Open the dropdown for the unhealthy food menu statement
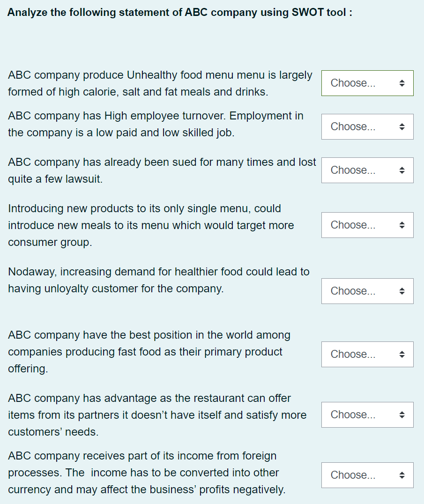424x504 pixels. 367,83
